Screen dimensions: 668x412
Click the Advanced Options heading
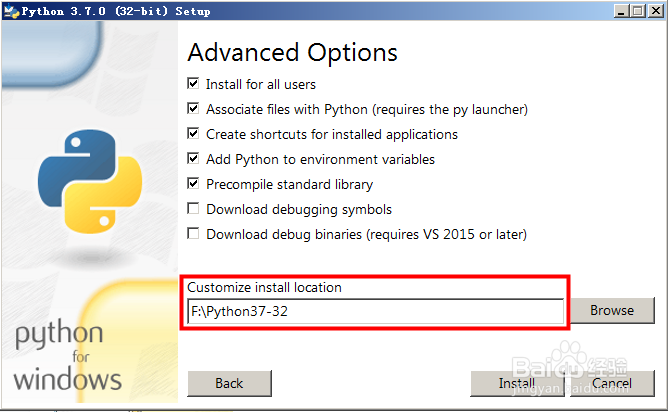tap(292, 53)
